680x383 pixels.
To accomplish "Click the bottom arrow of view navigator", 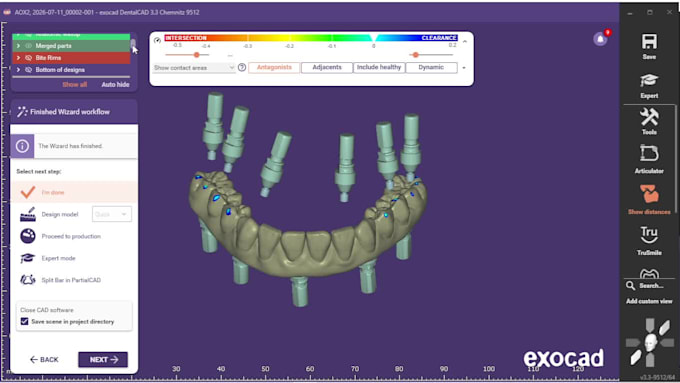I will pos(650,360).
